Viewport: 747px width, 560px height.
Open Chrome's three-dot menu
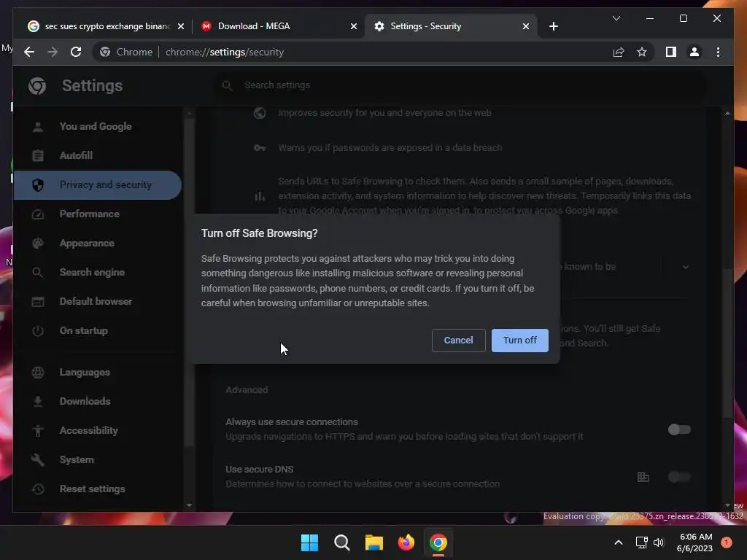718,52
